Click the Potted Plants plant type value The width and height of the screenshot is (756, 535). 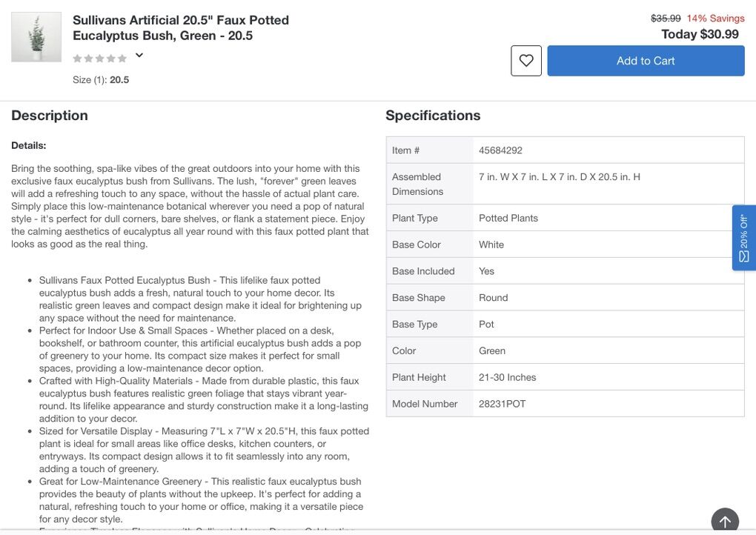pos(508,218)
